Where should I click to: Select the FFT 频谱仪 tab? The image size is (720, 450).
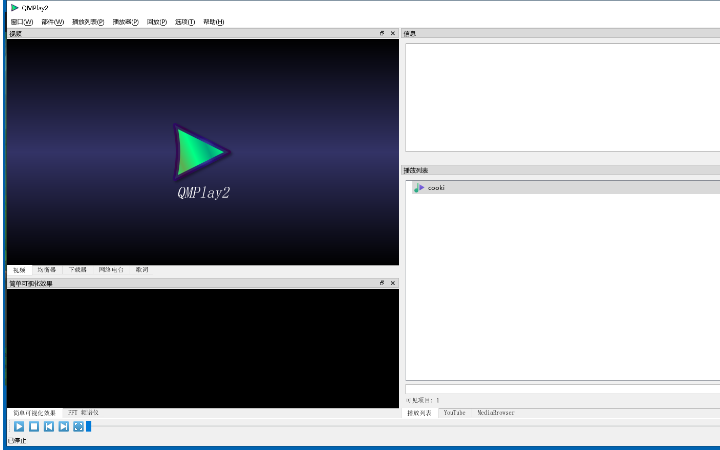pos(83,413)
